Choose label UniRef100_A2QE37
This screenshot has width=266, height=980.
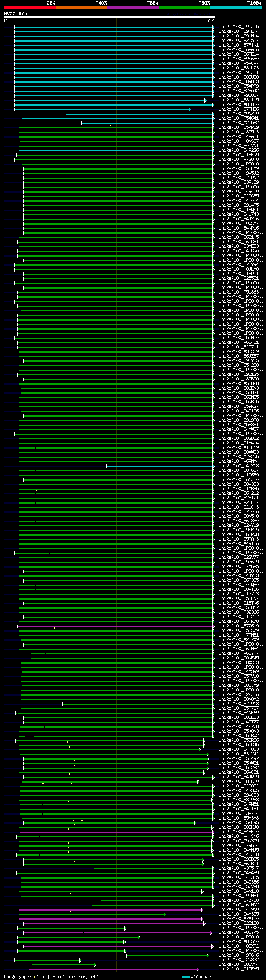coord(239,503)
